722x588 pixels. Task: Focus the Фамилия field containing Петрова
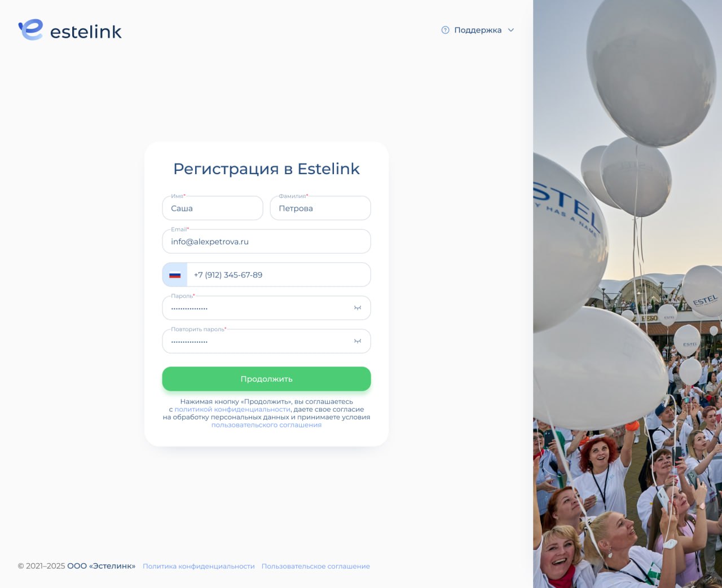pos(320,208)
